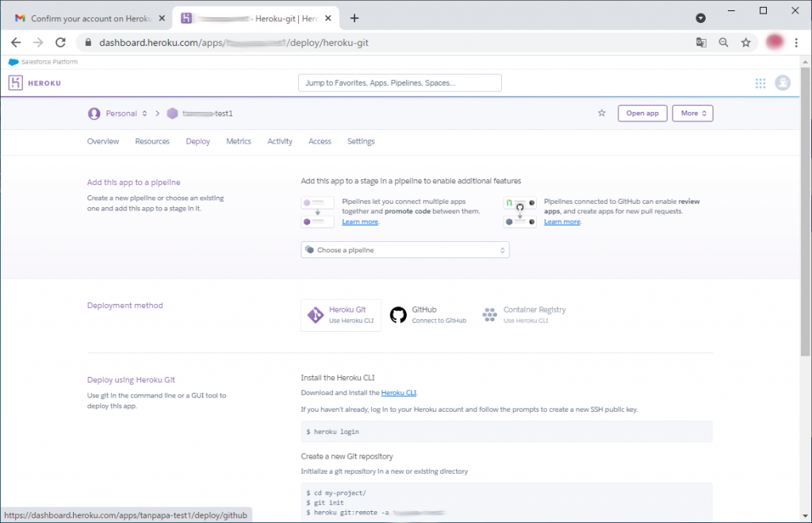Screen dimensions: 812x523
Task: Favorite the app with the star icon
Action: [x=602, y=113]
